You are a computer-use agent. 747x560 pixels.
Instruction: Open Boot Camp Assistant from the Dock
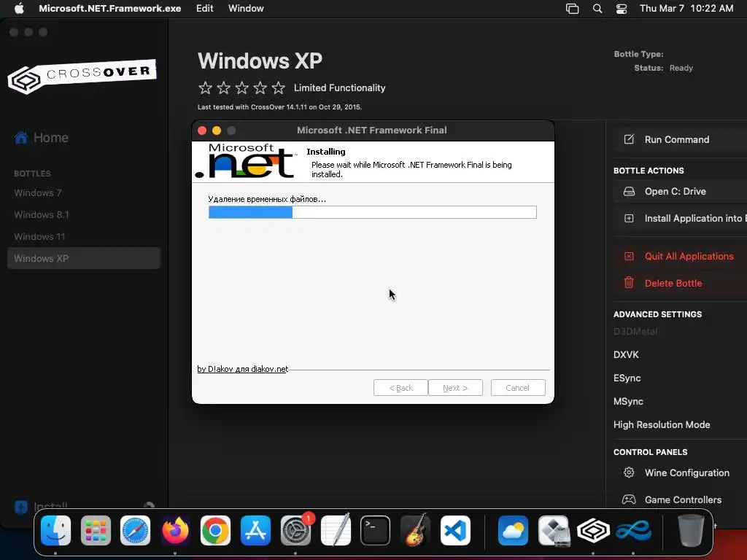pos(553,531)
